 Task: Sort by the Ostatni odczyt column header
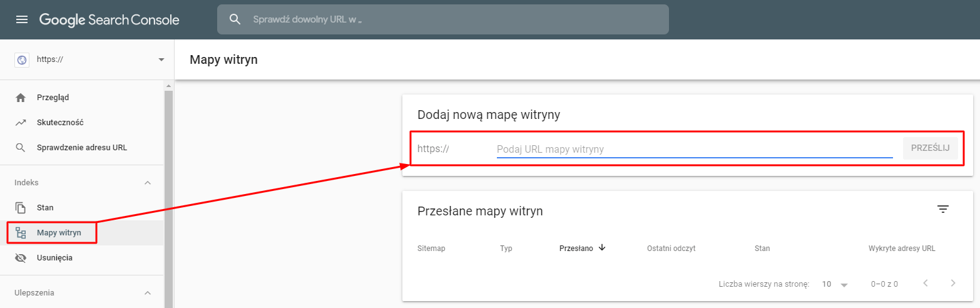(671, 249)
